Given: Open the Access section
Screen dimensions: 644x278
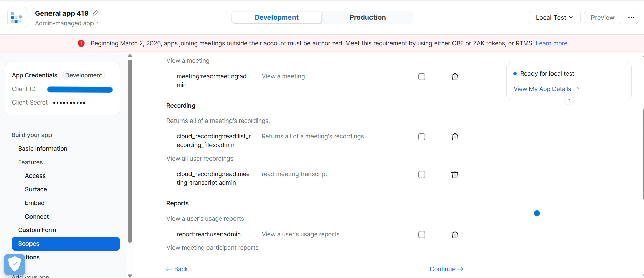Looking at the screenshot, I should 35,176.
